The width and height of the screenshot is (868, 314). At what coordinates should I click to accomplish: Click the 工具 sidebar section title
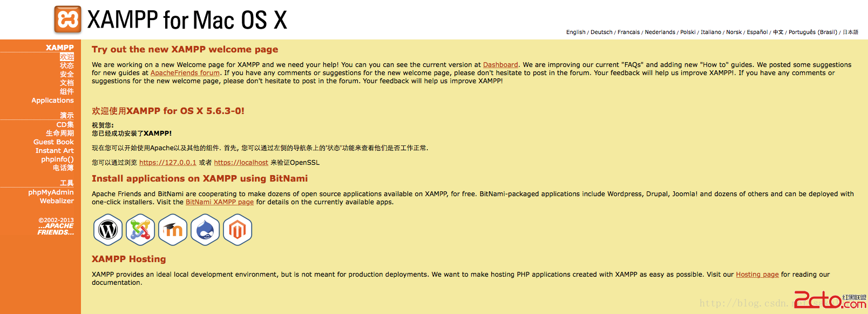[67, 183]
